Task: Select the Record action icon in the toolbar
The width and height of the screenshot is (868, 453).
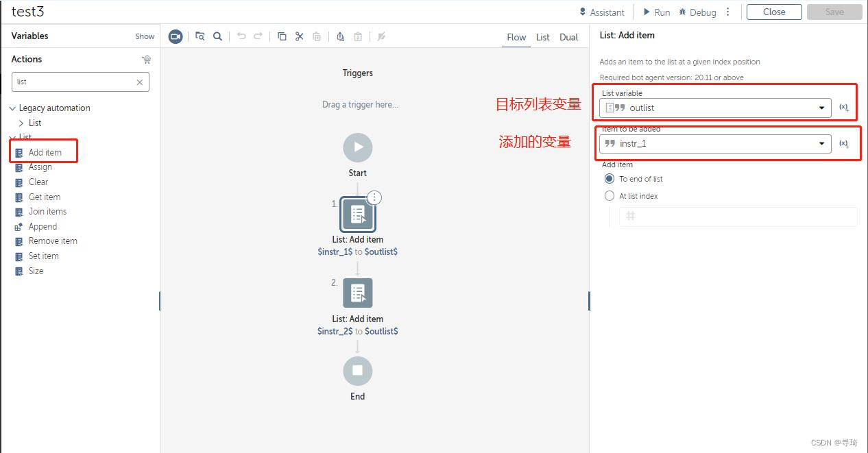Action: coord(175,36)
